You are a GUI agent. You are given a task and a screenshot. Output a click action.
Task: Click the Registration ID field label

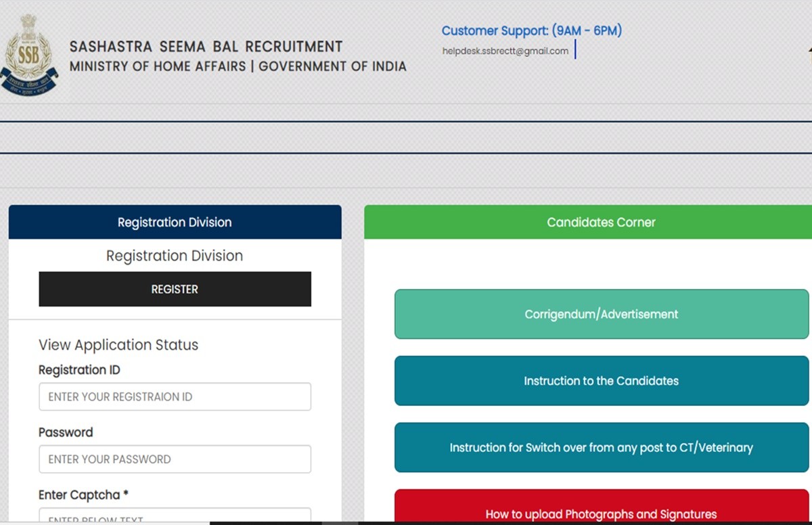[79, 370]
